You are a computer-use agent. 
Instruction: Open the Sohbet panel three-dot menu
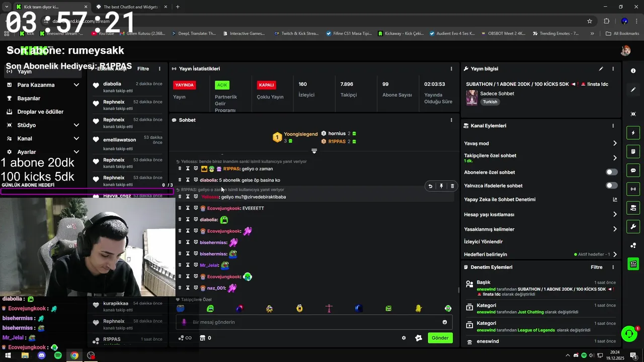[x=451, y=120]
